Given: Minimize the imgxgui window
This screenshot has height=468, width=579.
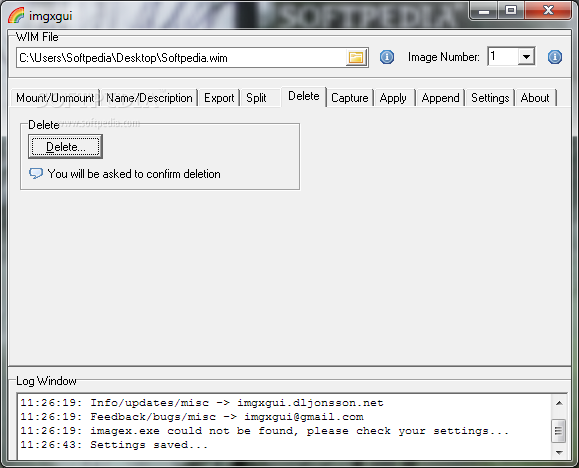Looking at the screenshot, I should [483, 11].
